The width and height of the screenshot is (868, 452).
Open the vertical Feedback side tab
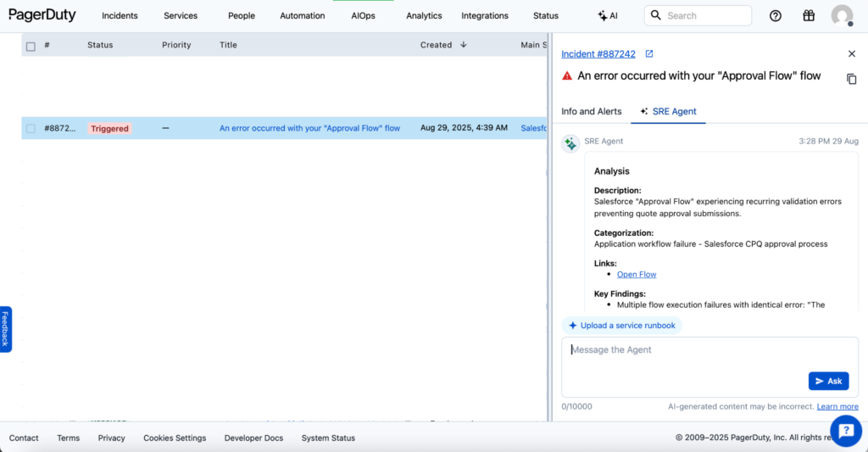click(x=5, y=329)
